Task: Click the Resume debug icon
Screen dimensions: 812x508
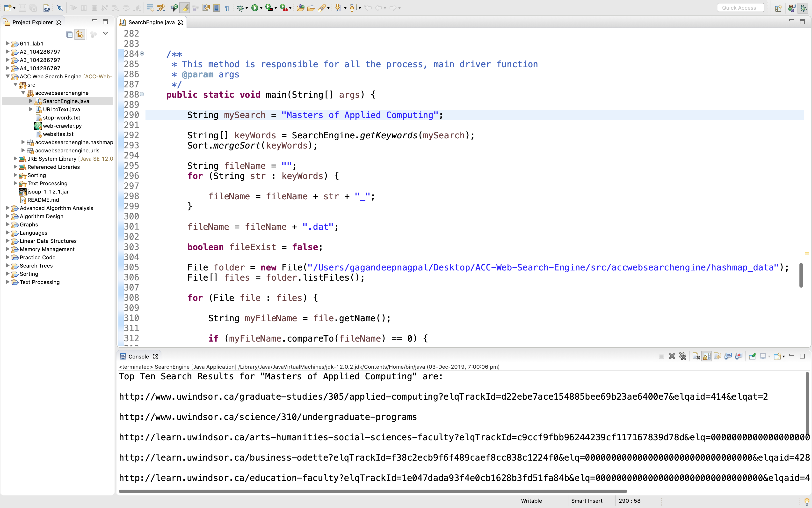Action: click(73, 8)
